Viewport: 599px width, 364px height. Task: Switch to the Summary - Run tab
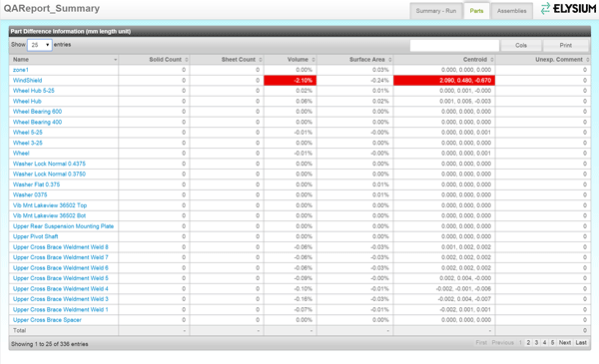pos(436,11)
